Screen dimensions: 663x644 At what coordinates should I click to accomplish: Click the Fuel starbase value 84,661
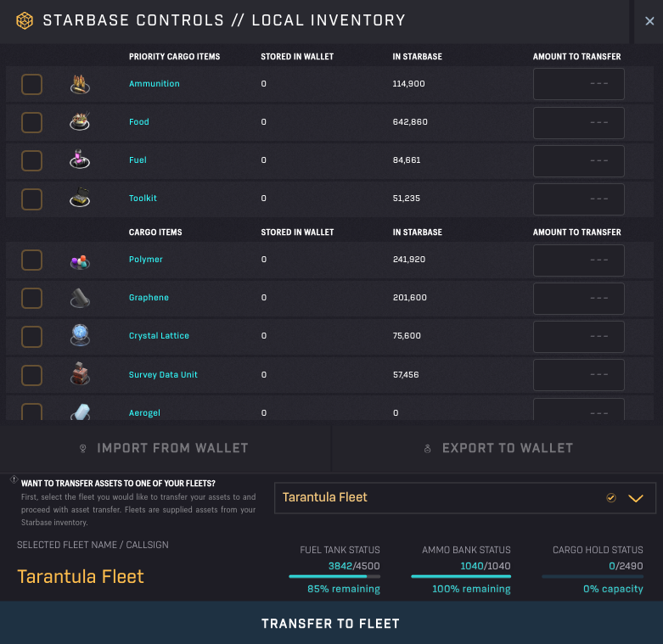coord(407,160)
